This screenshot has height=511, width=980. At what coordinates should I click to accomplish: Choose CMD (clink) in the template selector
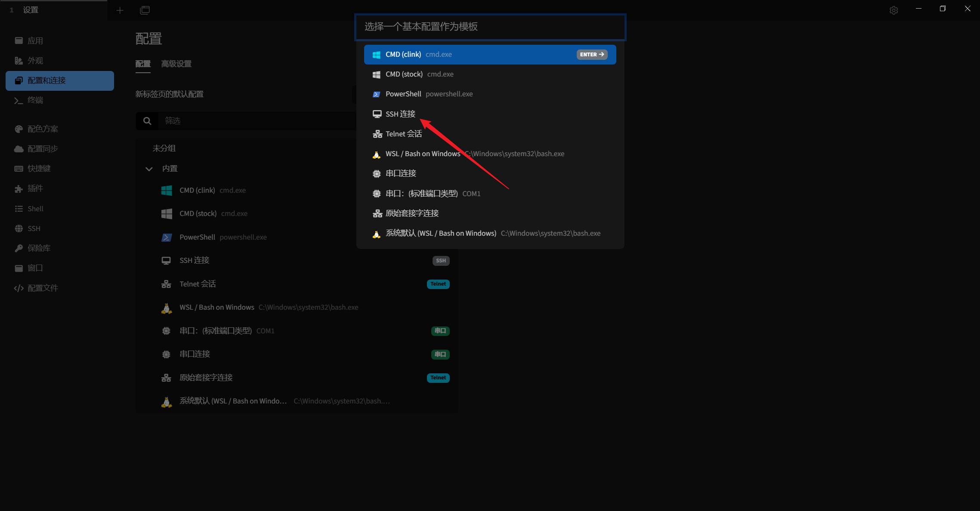point(490,55)
